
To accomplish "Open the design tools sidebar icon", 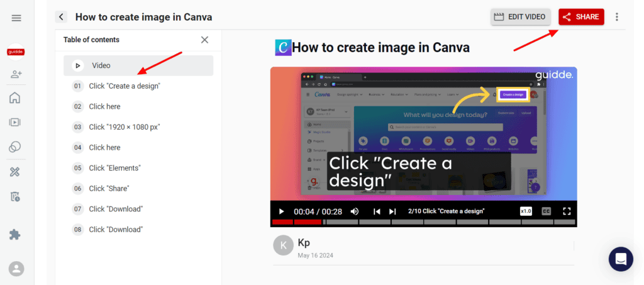I will (x=15, y=172).
